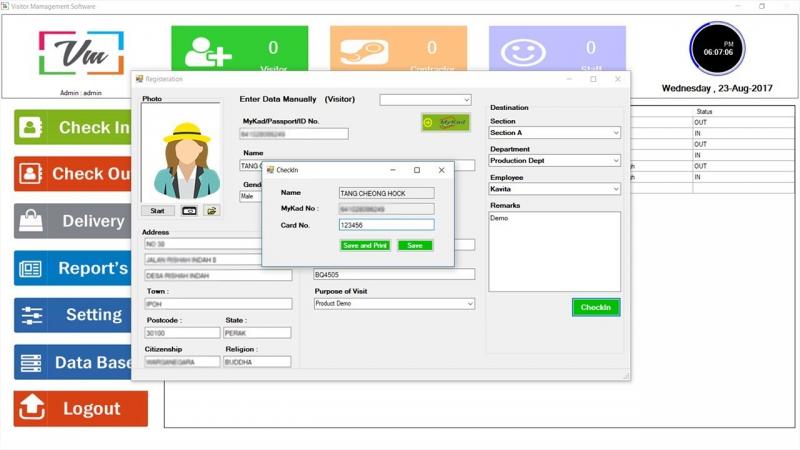Click the Name field in CheckIn dialog
Screen dimensions: 800x450
point(386,193)
